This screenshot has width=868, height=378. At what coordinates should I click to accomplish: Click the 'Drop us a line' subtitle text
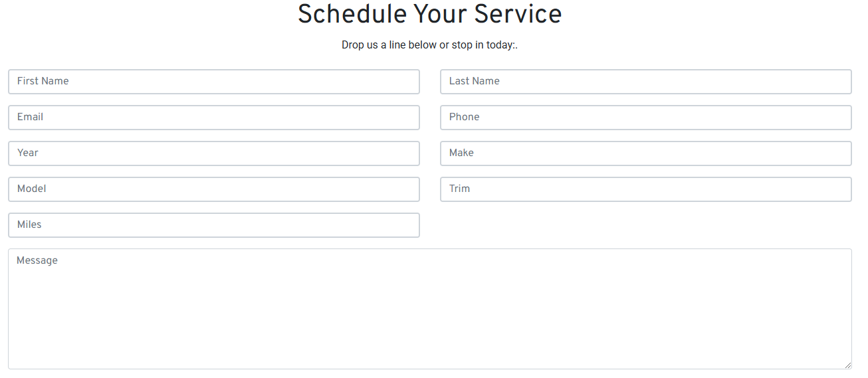(429, 45)
